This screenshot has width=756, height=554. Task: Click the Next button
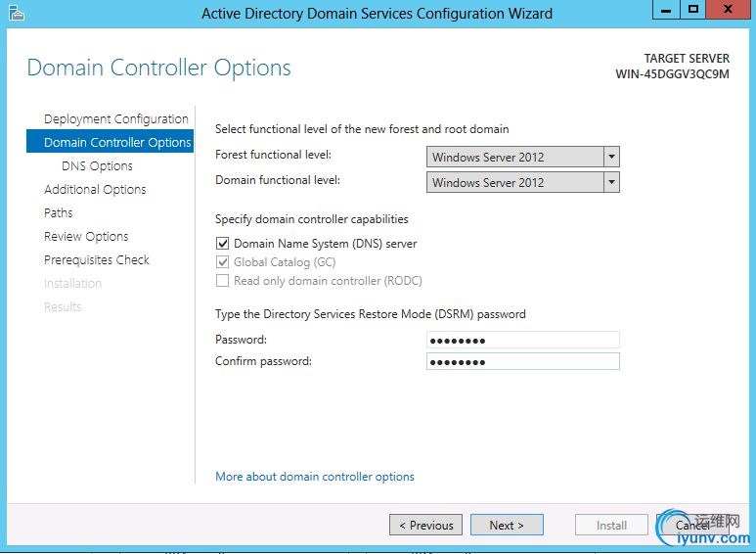point(507,526)
